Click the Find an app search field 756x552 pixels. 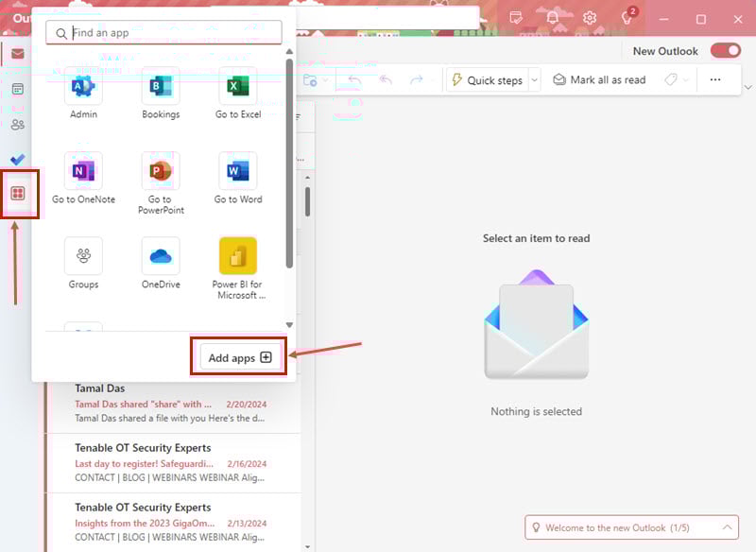coord(163,33)
